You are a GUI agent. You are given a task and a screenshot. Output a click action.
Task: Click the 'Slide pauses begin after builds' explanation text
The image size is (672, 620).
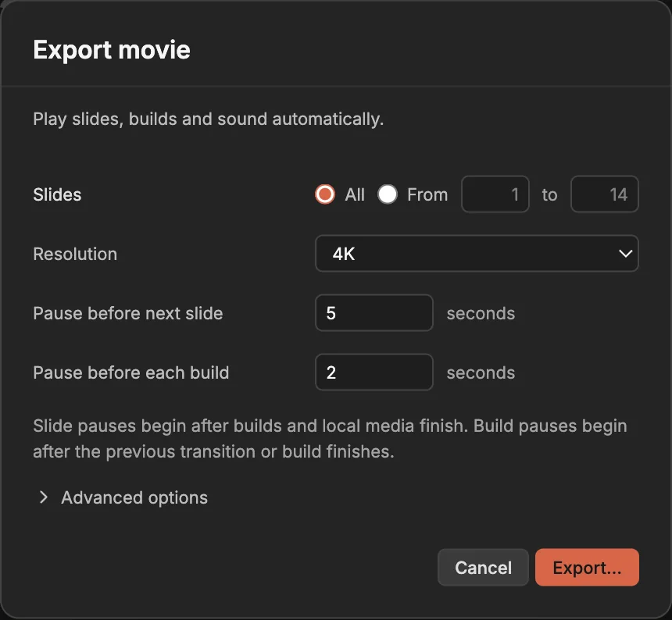pyautogui.click(x=330, y=439)
